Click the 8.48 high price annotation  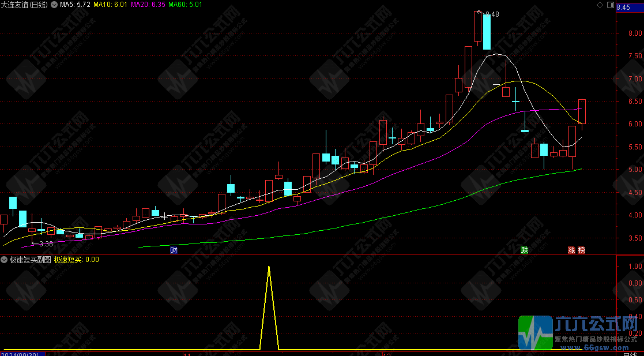[x=492, y=14]
